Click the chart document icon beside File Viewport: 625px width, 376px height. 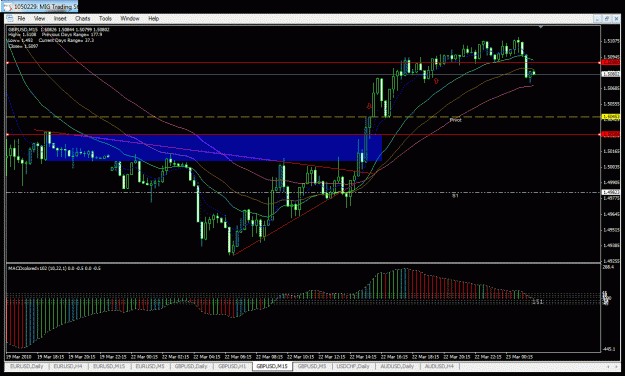click(x=10, y=18)
